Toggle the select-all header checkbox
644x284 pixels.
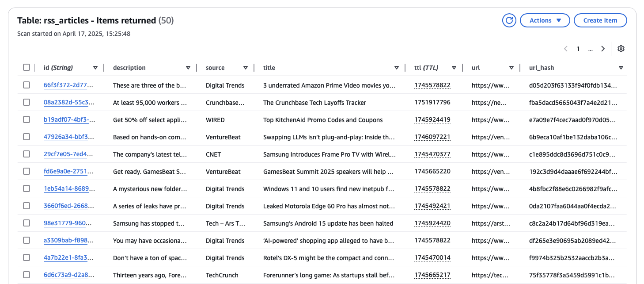pos(27,67)
